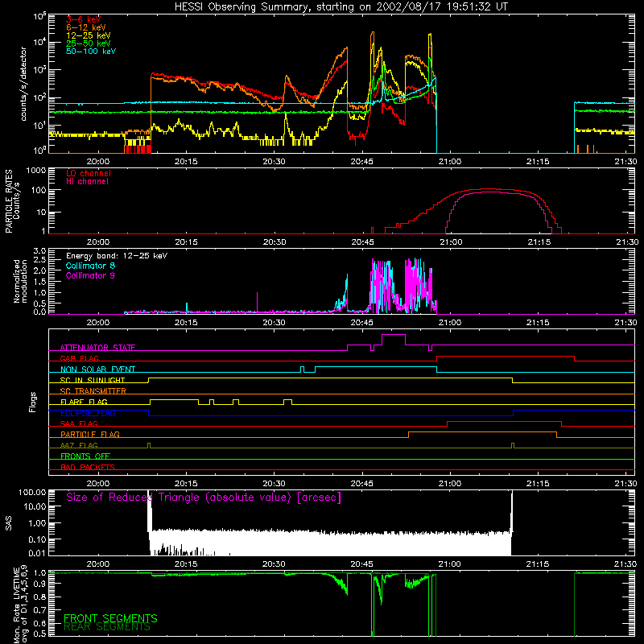
Task: Select the Collimator 9 legend label
Action: [x=90, y=275]
